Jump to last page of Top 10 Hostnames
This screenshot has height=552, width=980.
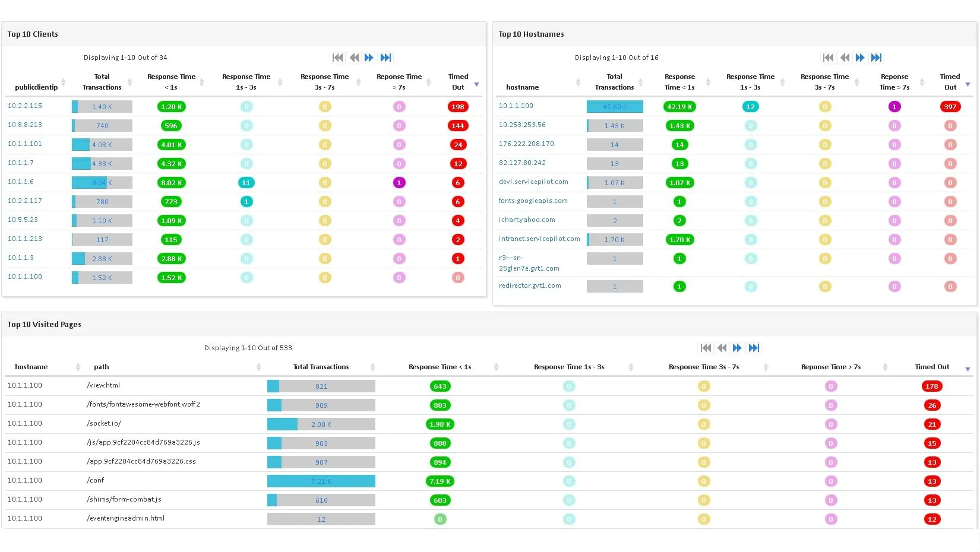pos(877,58)
